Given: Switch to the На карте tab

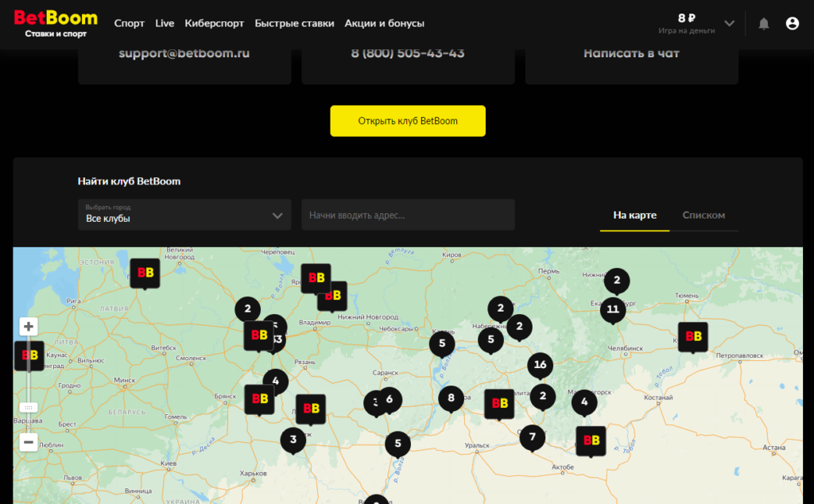Looking at the screenshot, I should (x=635, y=215).
